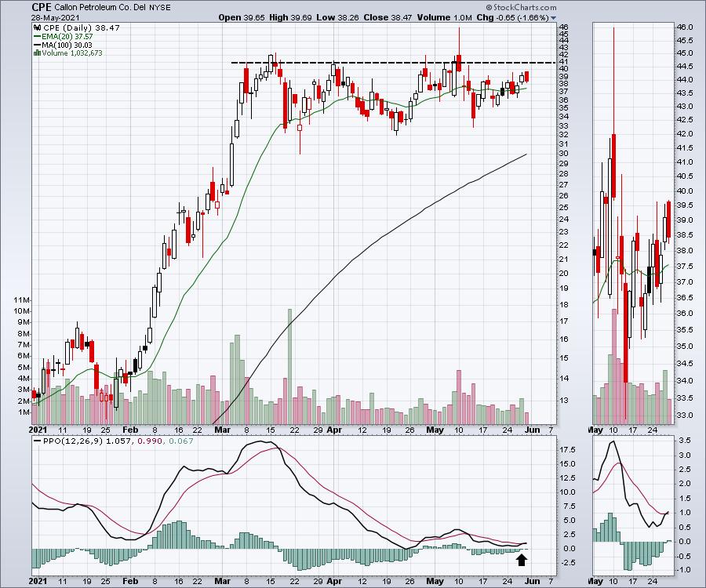The width and height of the screenshot is (706, 588).
Task: Click the Chg -0.65 (-1.66%) value
Action: pyautogui.click(x=512, y=17)
